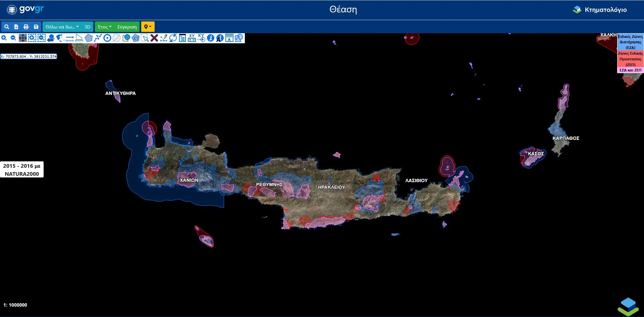644x317 pixels.
Task: Select the zoom in tool
Action: [4, 38]
